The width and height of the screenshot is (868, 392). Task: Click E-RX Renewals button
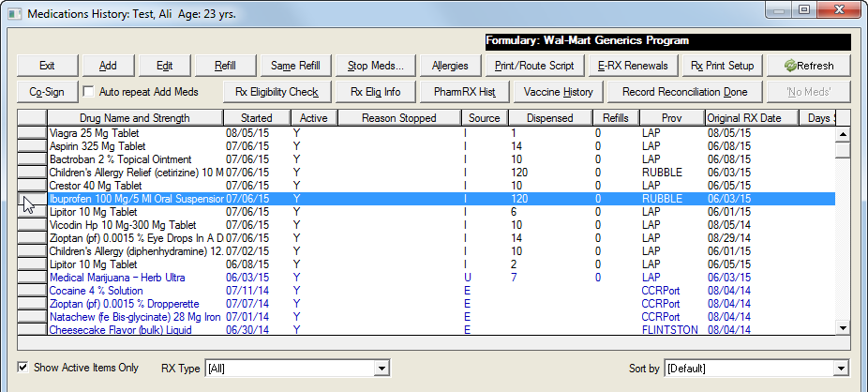coord(633,66)
